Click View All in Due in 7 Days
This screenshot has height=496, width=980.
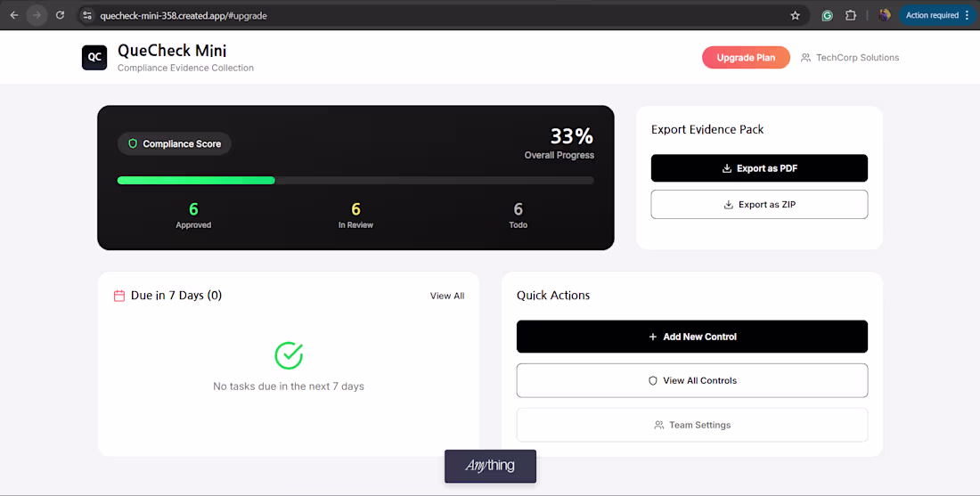coord(447,297)
